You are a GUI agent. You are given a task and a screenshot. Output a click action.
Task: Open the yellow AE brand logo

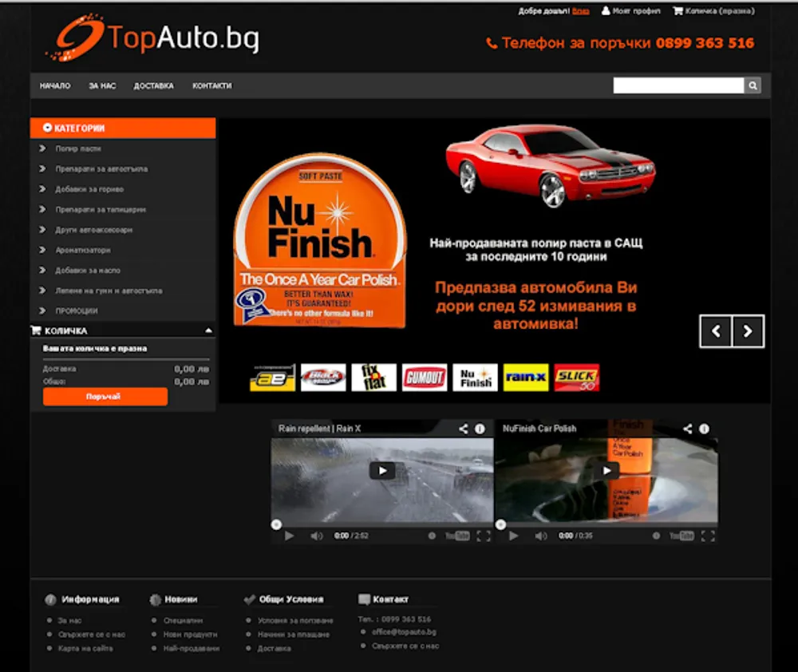[x=273, y=378]
